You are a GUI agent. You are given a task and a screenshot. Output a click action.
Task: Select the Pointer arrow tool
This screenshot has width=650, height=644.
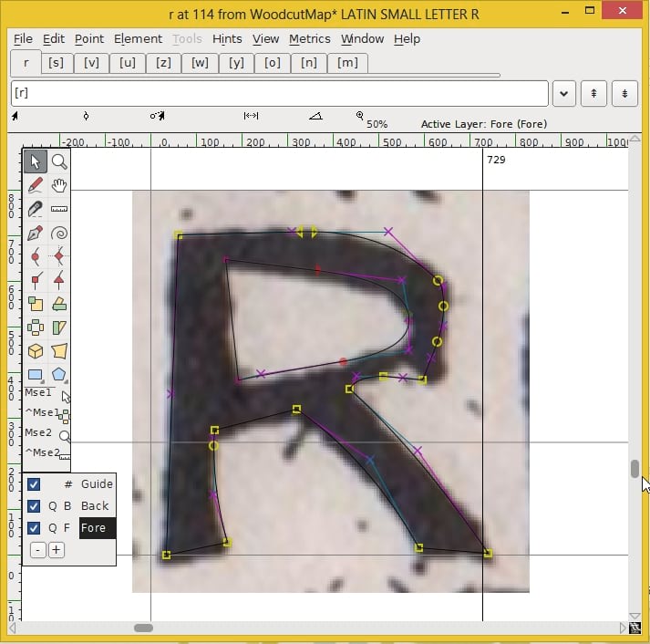[x=36, y=161]
